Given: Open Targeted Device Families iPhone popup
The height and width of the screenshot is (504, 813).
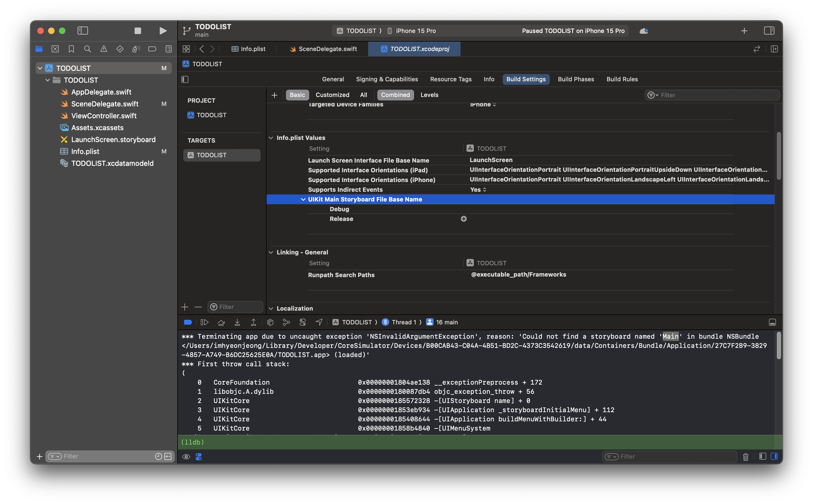Looking at the screenshot, I should point(483,104).
